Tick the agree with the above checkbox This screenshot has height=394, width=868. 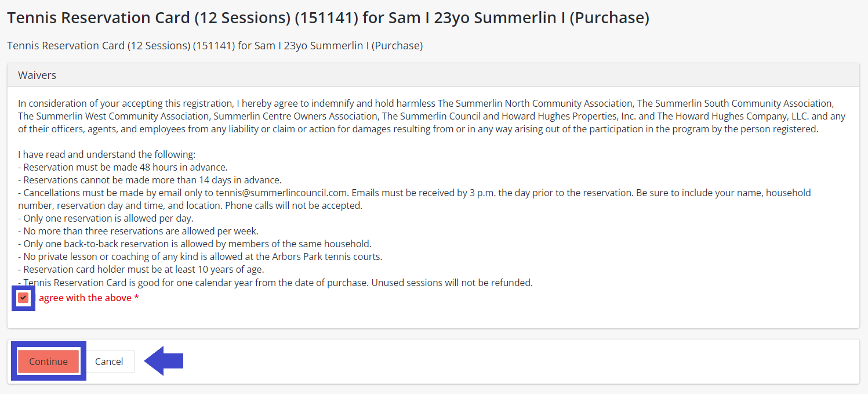coord(23,298)
